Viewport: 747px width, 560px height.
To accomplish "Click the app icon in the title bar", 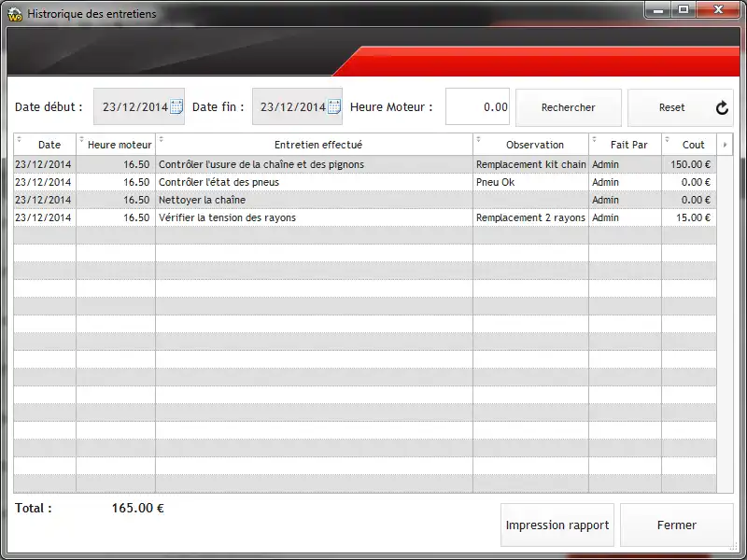I will tap(15, 14).
